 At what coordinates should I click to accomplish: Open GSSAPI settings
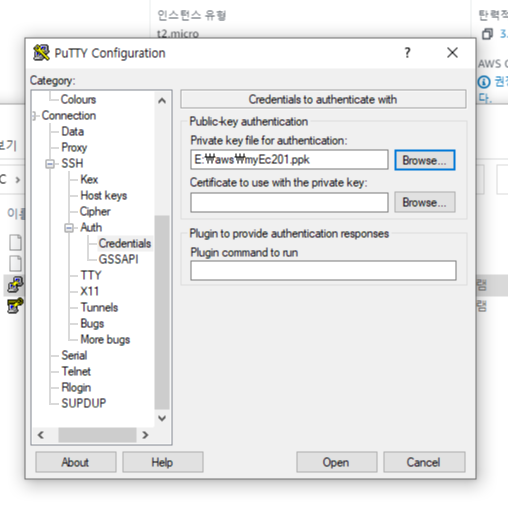coord(118,259)
